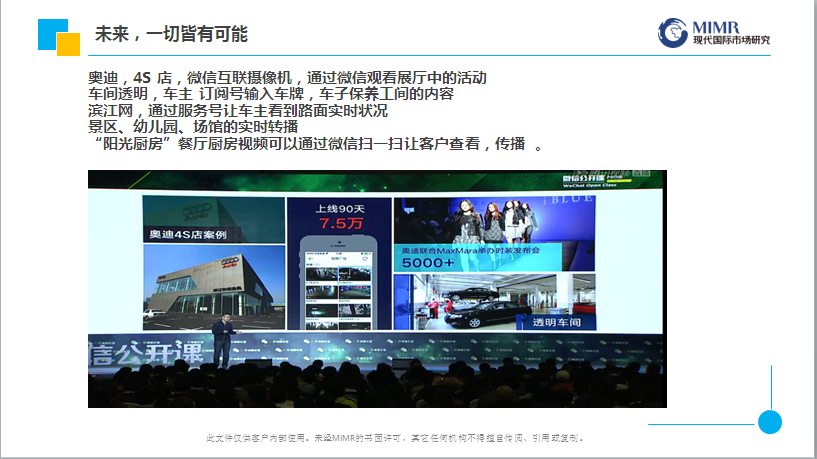Click the 5000+ figure in the photo
The height and width of the screenshot is (459, 817).
point(428,263)
